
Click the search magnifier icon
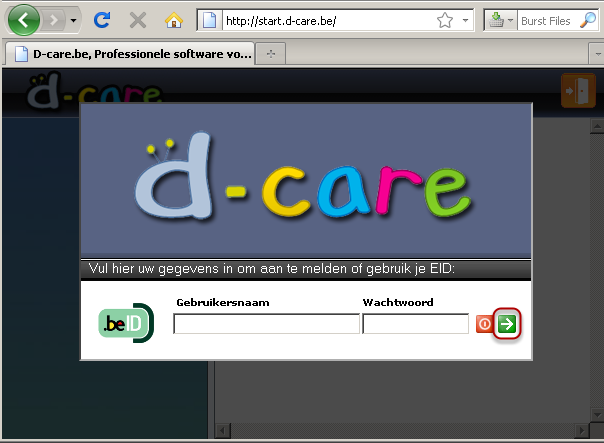(x=588, y=20)
